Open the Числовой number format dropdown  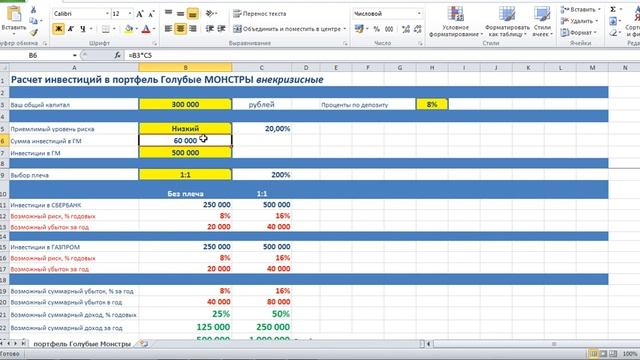pyautogui.click(x=419, y=13)
